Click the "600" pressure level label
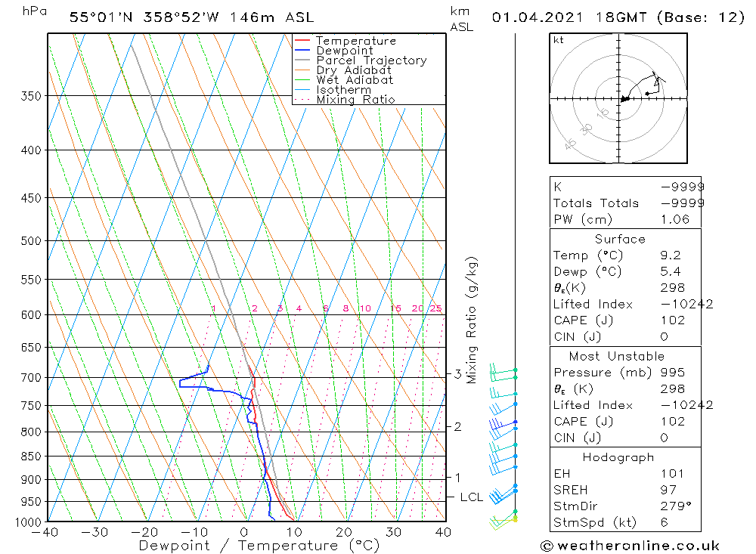This screenshot has height=554, width=756. [31, 314]
